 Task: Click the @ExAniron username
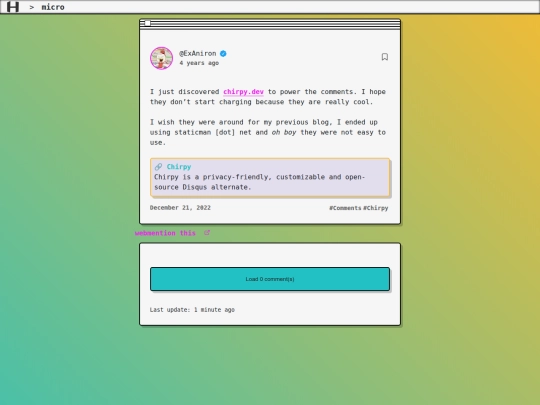point(198,53)
